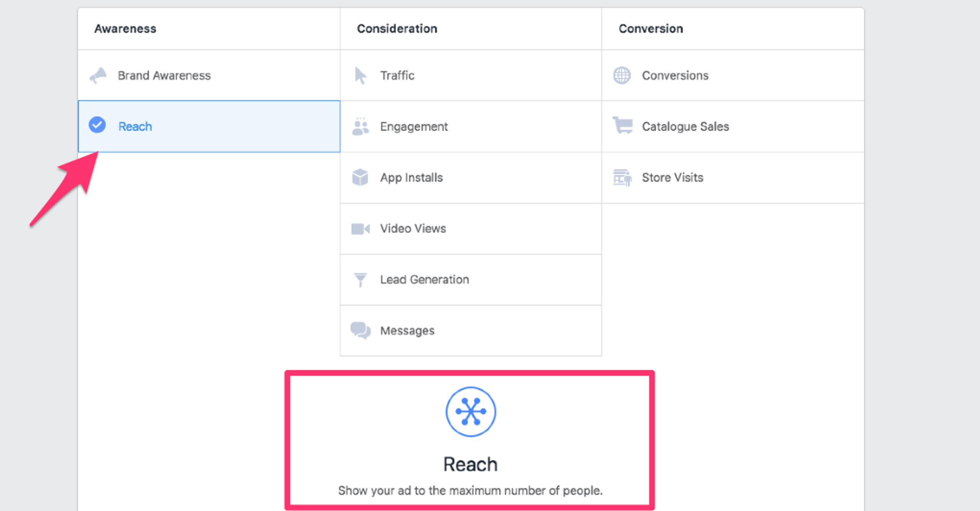
Task: Pick Engagement as campaign objective
Action: tap(471, 126)
